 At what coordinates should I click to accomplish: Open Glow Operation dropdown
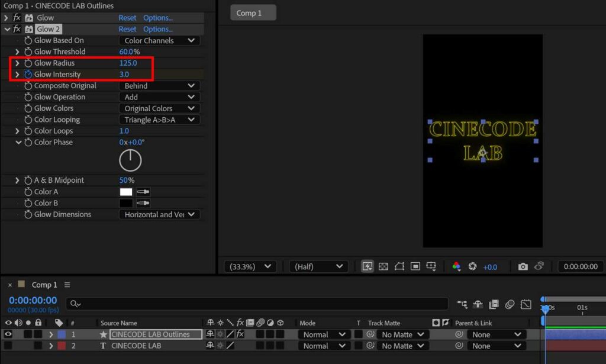[159, 97]
